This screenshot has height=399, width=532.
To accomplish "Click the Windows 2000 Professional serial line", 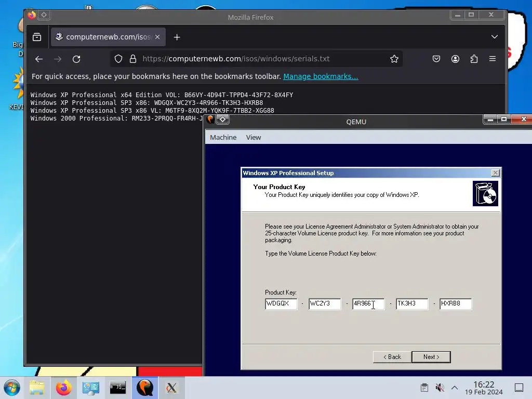I will click(116, 118).
